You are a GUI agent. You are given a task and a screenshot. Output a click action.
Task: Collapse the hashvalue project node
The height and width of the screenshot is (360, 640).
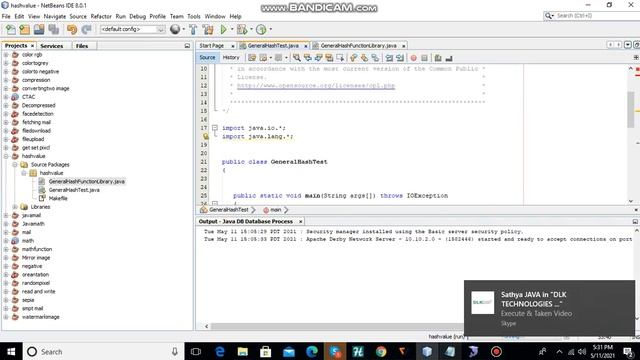[x=6, y=156]
